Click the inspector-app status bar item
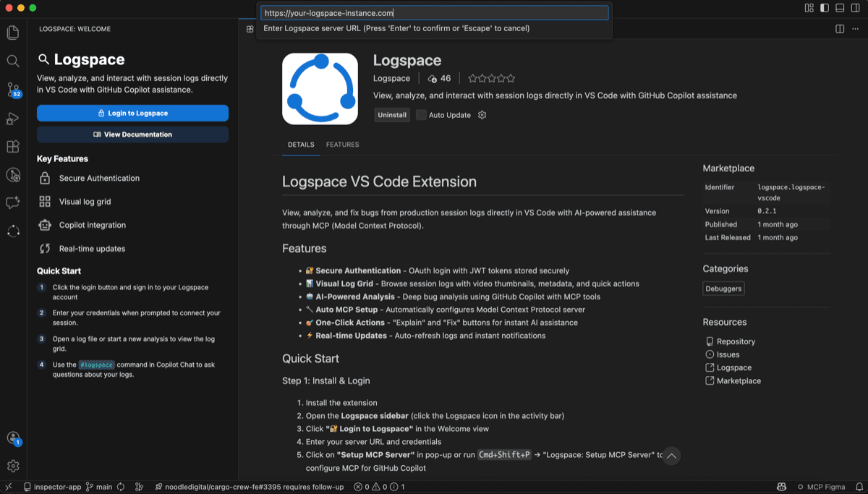868x494 pixels. click(x=52, y=487)
